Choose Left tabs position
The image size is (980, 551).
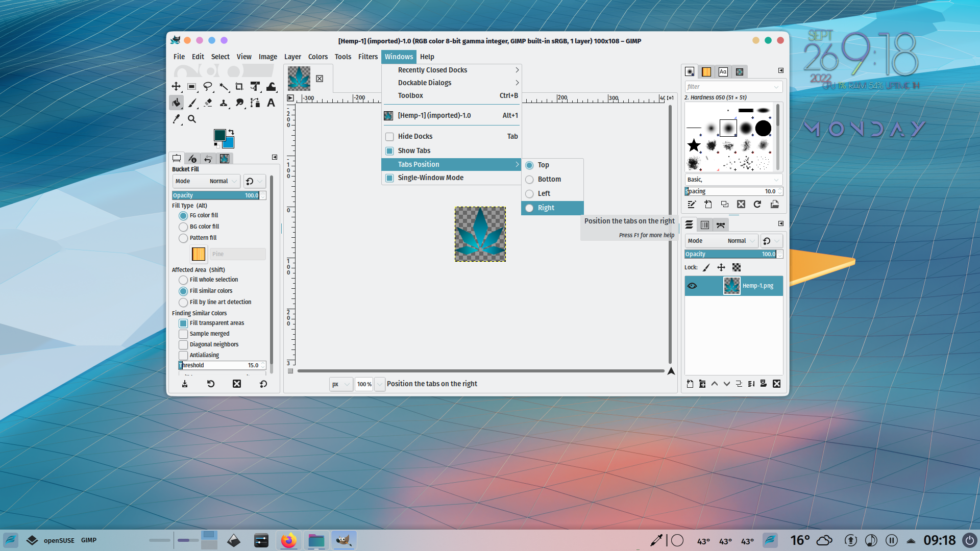[552, 194]
